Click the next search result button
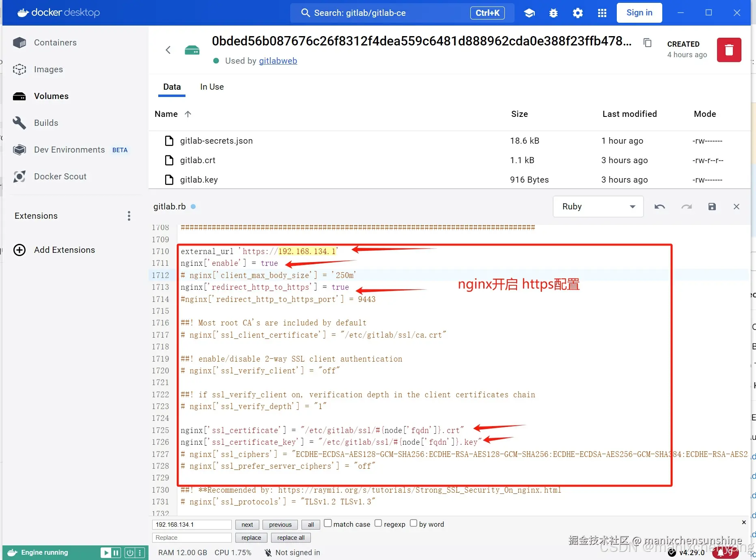The image size is (756, 560). (247, 525)
